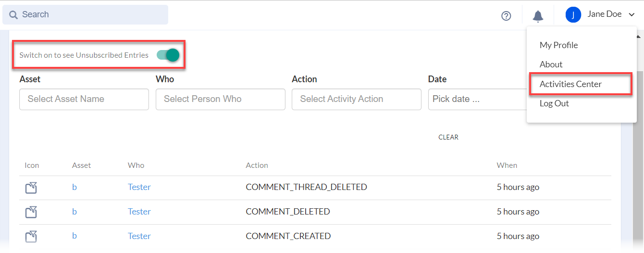
Task: Click the Jane Doe avatar circle
Action: 573,14
